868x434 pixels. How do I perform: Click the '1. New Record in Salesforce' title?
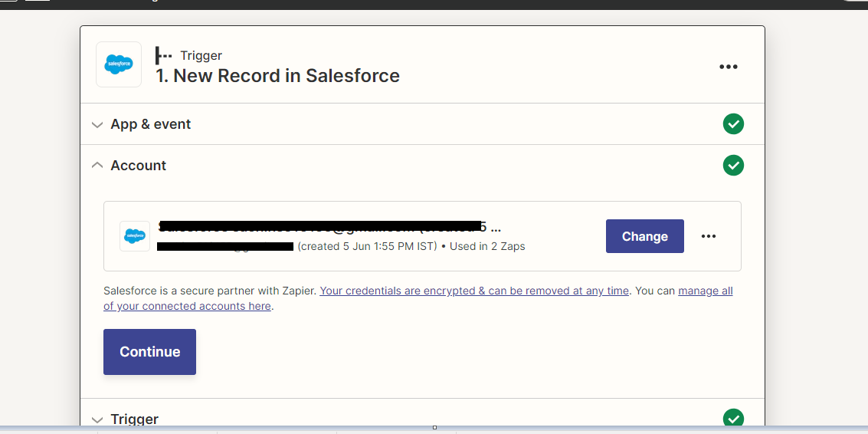point(277,76)
